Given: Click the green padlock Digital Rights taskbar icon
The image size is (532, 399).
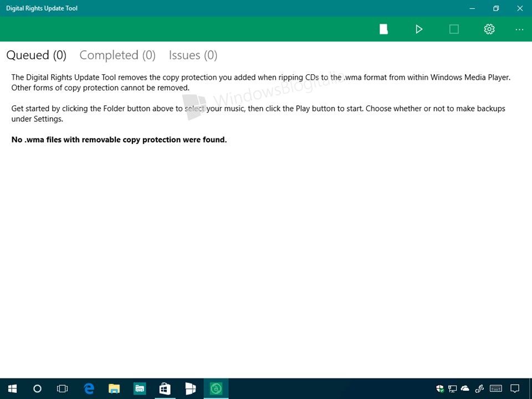Looking at the screenshot, I should coord(216,388).
